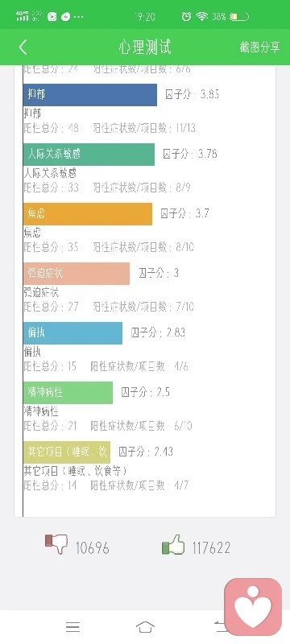Tap the pink 强迫症状 bar
This screenshot has width=290, height=644.
(x=77, y=274)
